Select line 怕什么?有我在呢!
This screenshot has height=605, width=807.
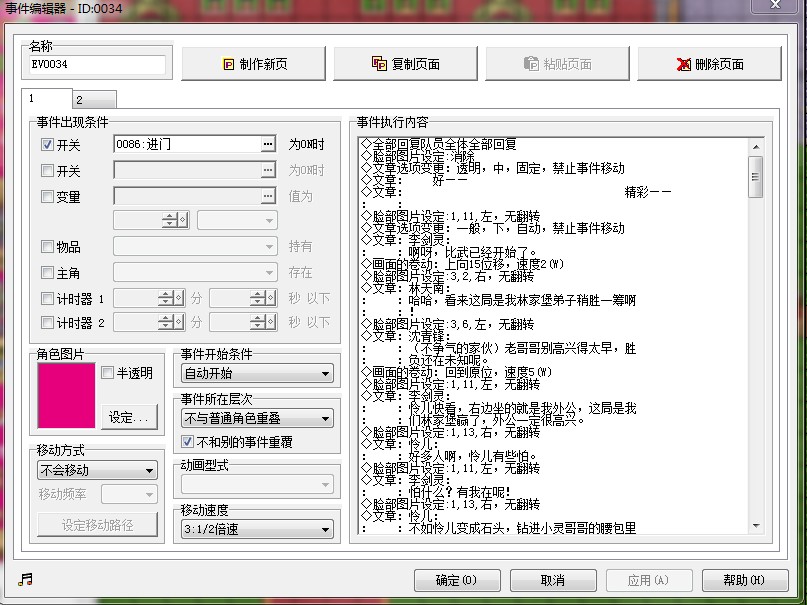click(459, 492)
